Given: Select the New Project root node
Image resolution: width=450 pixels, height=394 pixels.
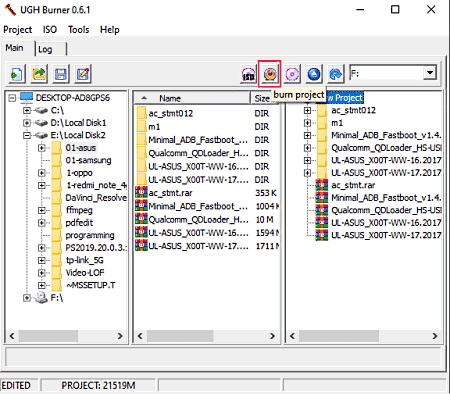Looking at the screenshot, I should (x=345, y=98).
